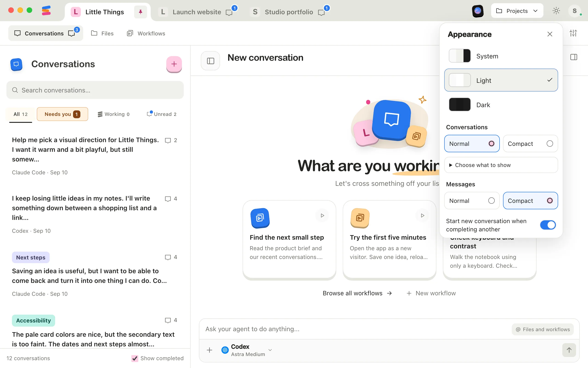
Task: Click the send arrow button
Action: coord(569,350)
